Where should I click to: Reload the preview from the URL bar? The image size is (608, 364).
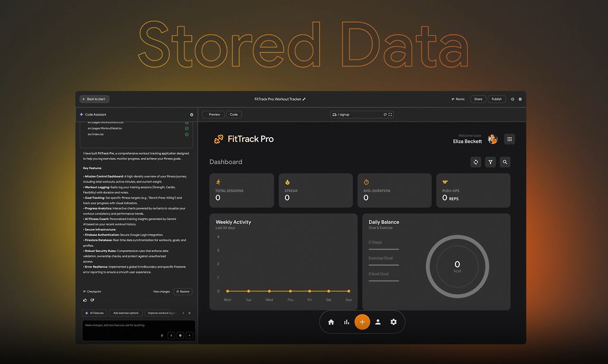click(385, 114)
